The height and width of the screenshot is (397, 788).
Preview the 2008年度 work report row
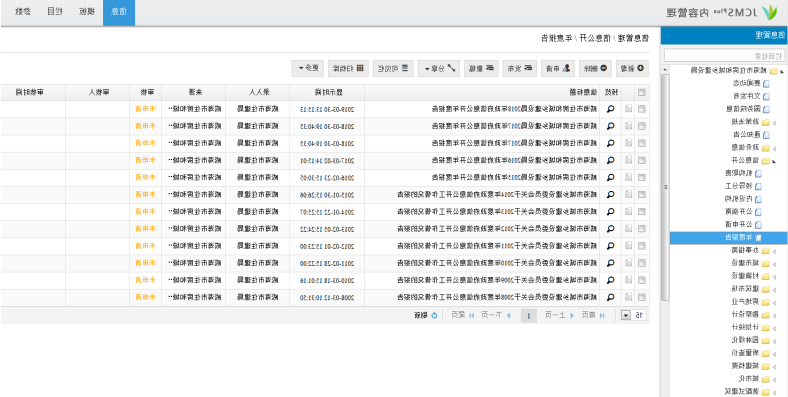611,297
